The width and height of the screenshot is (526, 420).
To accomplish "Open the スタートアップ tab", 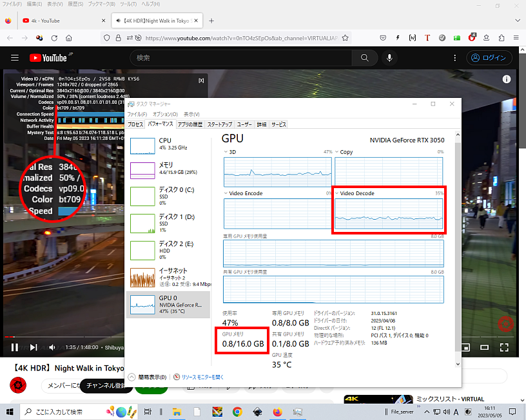I will 220,124.
